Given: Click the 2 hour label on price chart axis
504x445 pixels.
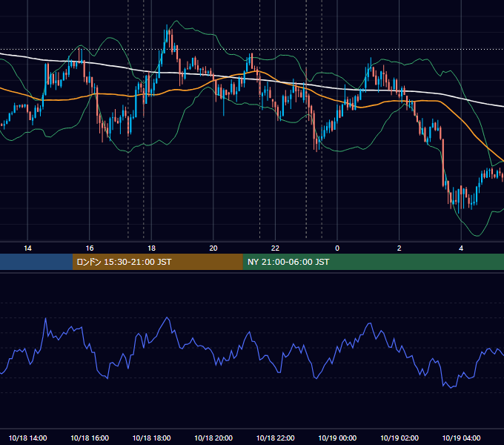Looking at the screenshot, I should (x=399, y=248).
